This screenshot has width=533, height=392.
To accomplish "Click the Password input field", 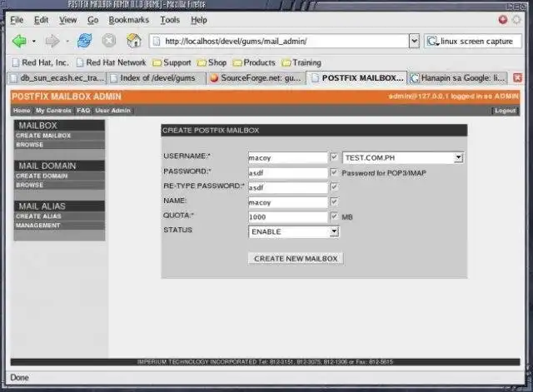I will point(288,172).
